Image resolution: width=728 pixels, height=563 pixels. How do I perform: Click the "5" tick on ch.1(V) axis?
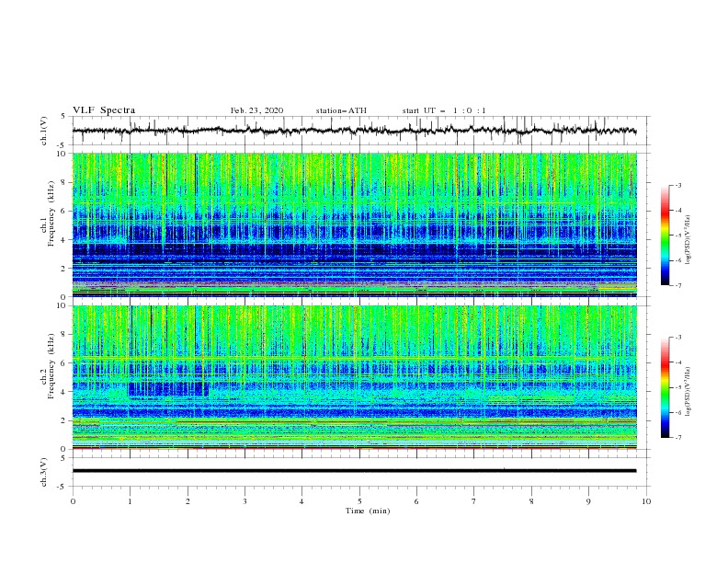click(x=63, y=116)
